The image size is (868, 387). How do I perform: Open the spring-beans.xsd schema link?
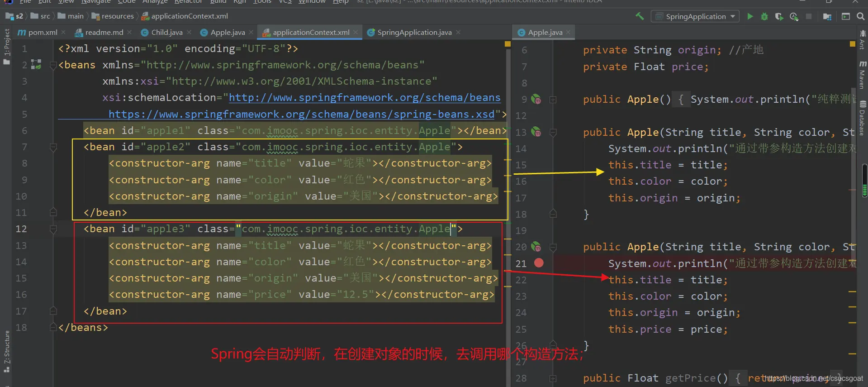coord(301,114)
